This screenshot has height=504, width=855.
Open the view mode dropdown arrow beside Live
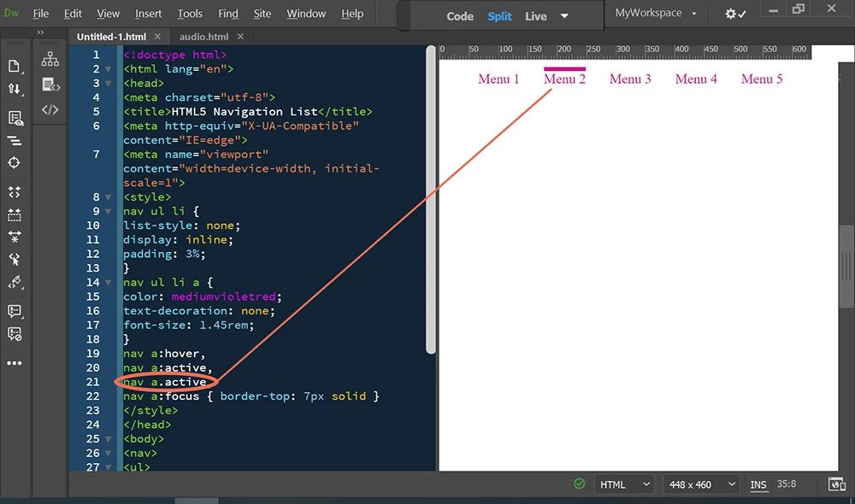[x=564, y=16]
